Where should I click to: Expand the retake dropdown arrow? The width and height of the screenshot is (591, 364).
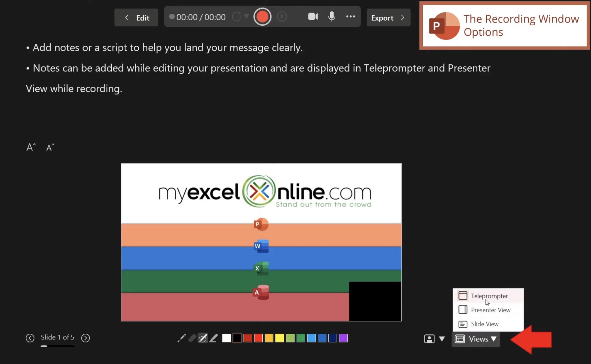pos(246,16)
